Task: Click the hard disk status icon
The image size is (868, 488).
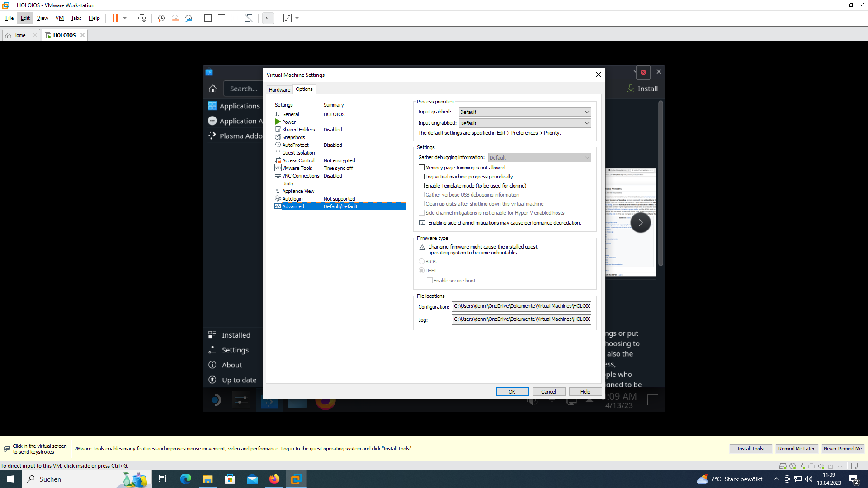Action: pos(783,465)
